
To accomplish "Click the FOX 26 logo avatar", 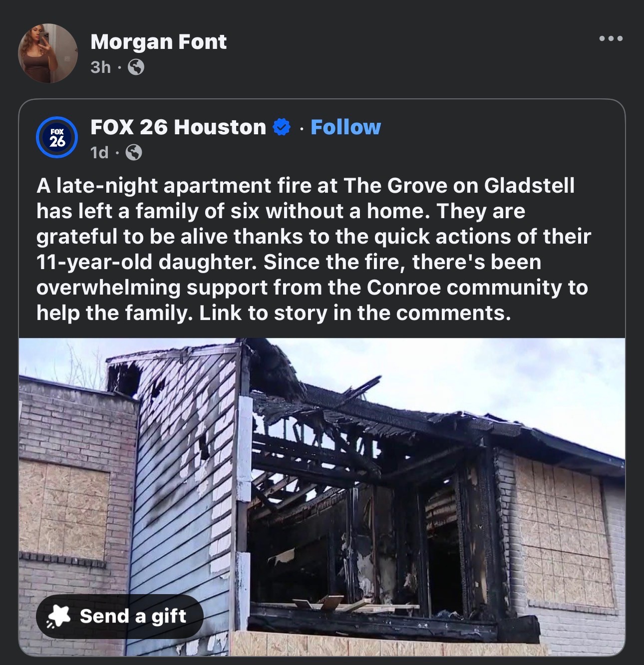I will point(57,138).
